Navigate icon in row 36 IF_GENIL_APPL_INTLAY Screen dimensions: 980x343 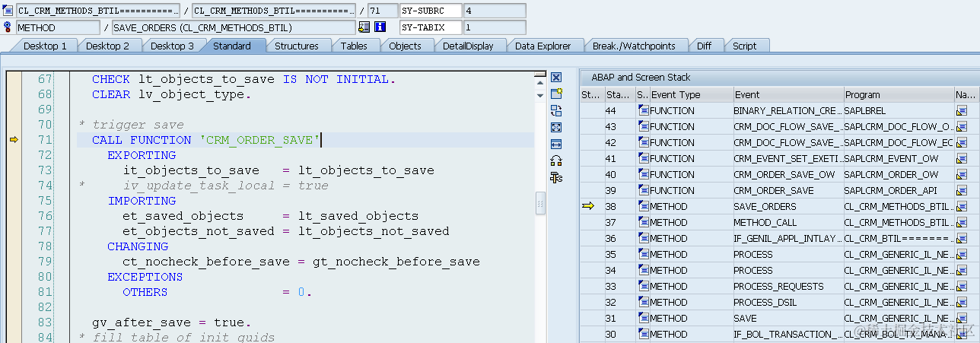coord(962,238)
